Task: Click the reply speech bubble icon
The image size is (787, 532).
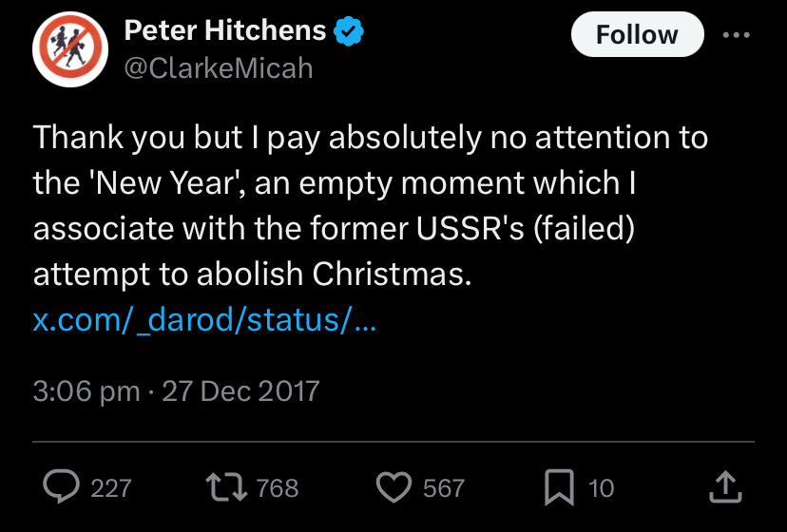Action: (62, 487)
